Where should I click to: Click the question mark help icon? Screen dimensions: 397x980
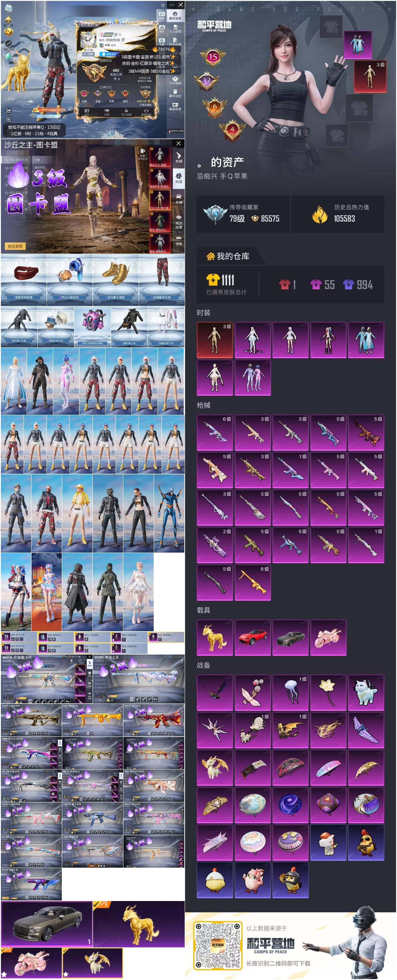tap(163, 5)
